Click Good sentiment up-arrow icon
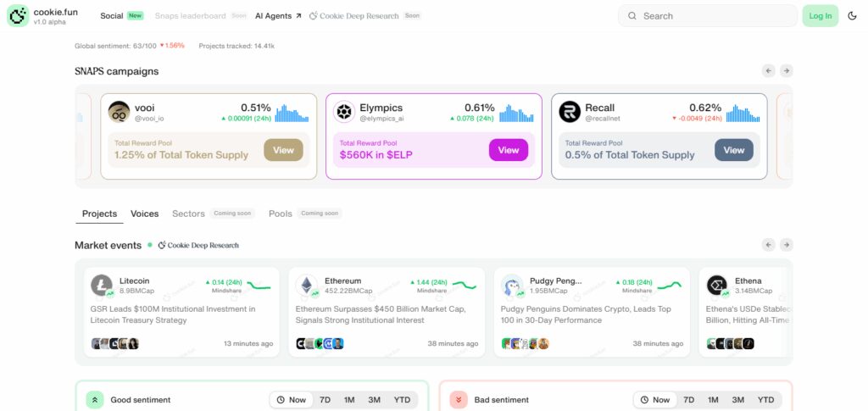 pos(95,400)
